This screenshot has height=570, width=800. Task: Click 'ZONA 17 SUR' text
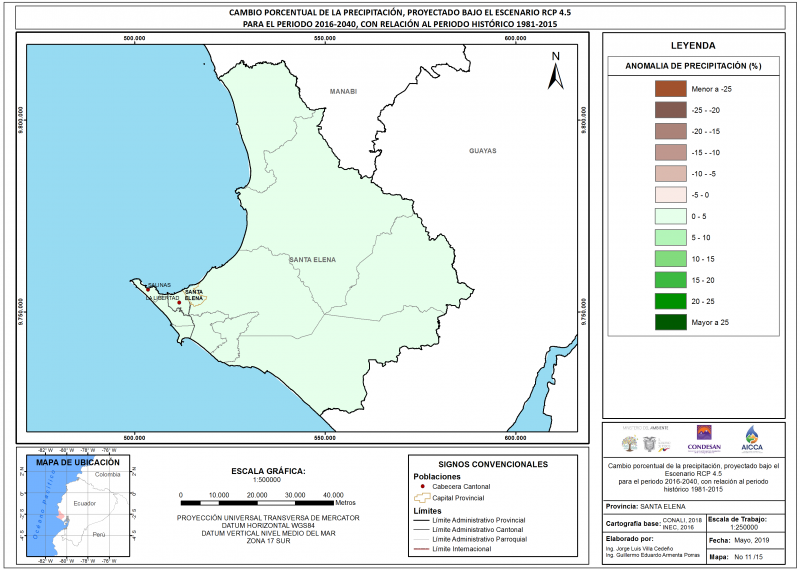click(268, 541)
